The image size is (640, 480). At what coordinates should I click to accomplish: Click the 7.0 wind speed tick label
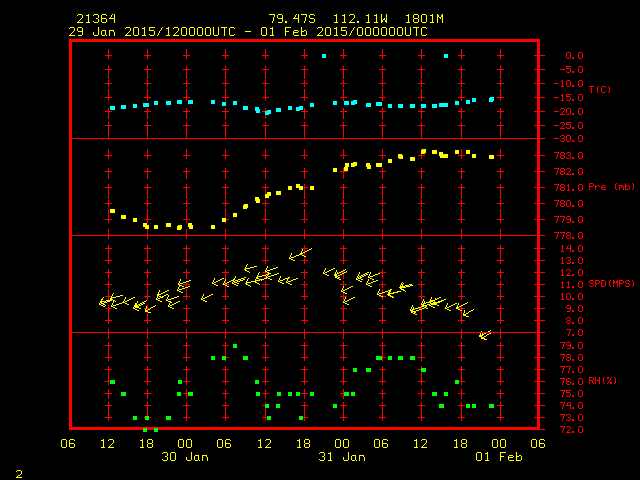(x=574, y=333)
